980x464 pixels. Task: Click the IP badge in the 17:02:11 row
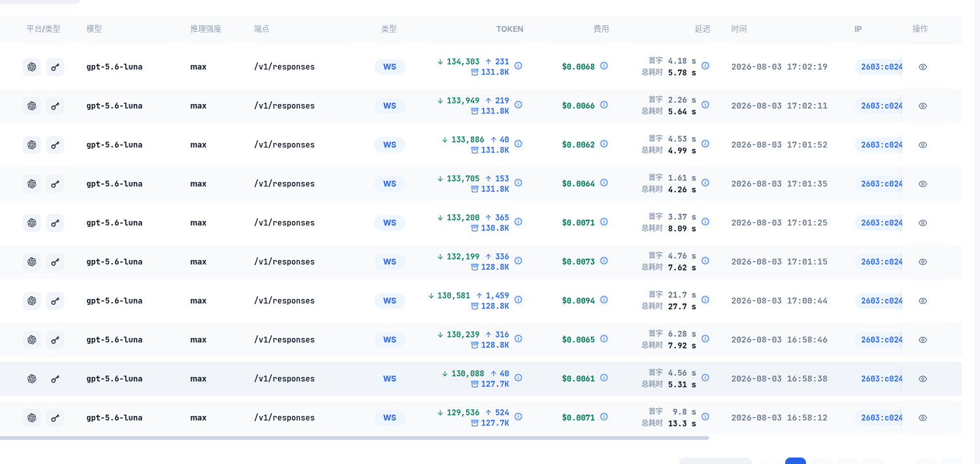879,106
